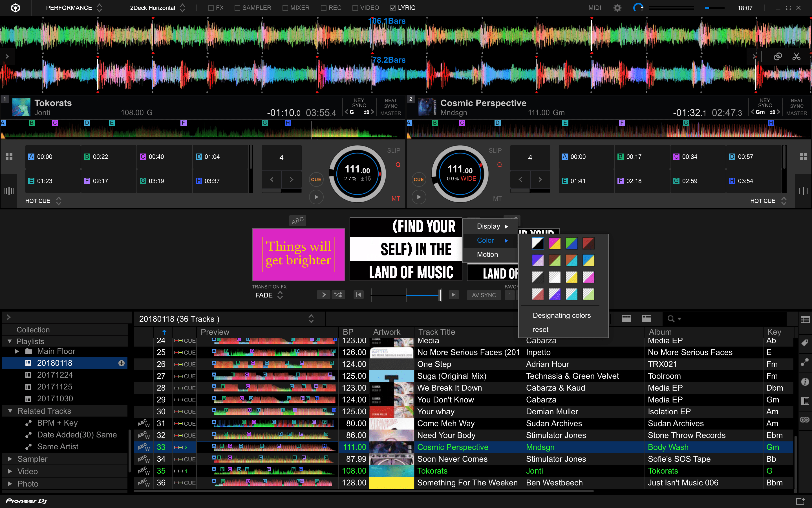Enable the VIDEO panel checkbox
The width and height of the screenshot is (812, 508).
[x=355, y=8]
